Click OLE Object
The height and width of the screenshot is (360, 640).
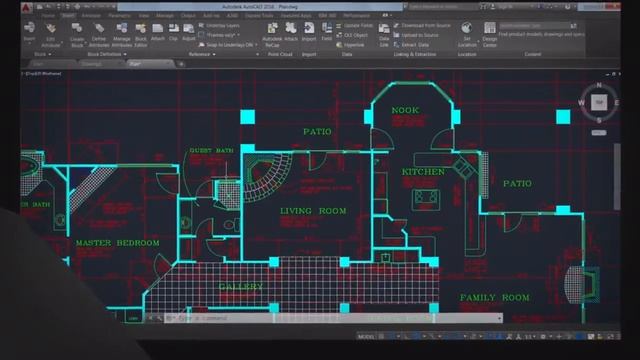351,35
